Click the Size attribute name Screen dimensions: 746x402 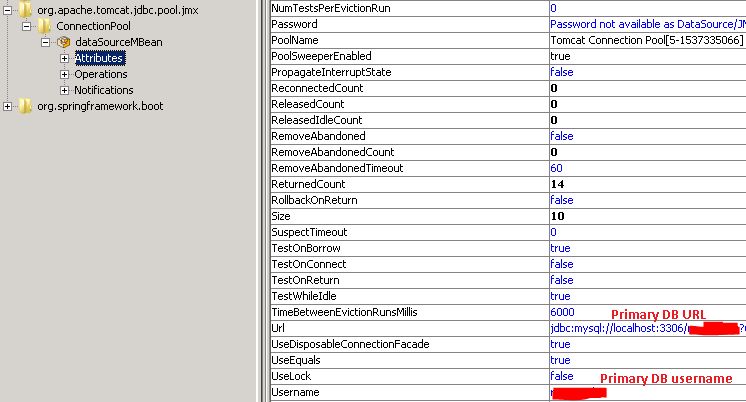click(x=281, y=216)
